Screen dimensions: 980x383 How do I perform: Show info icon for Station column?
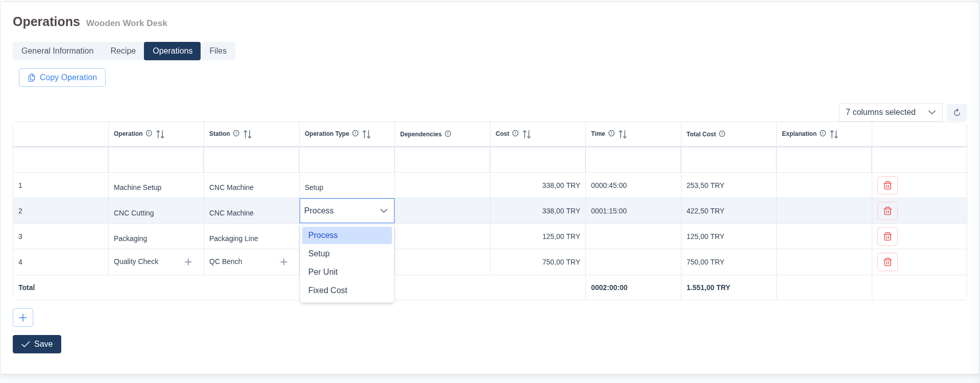(x=236, y=133)
